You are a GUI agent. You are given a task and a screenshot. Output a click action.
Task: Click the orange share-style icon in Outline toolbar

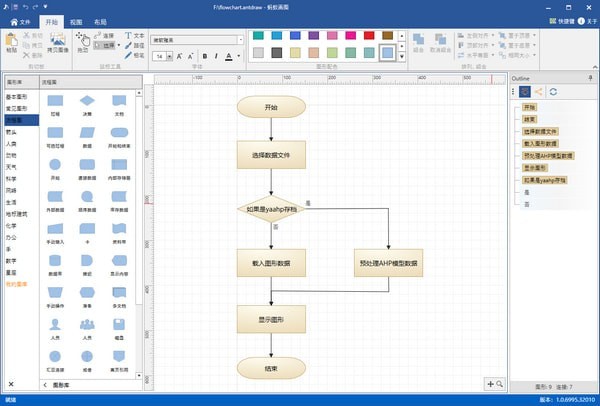point(539,92)
